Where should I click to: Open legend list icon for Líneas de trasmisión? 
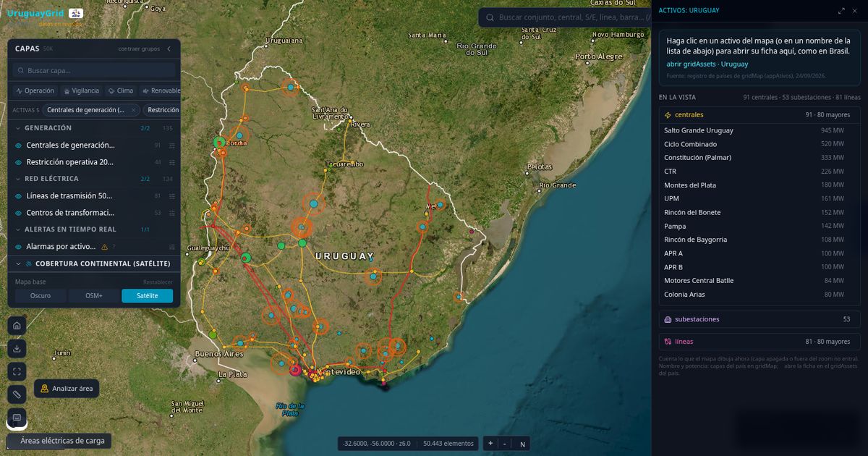pos(172,196)
